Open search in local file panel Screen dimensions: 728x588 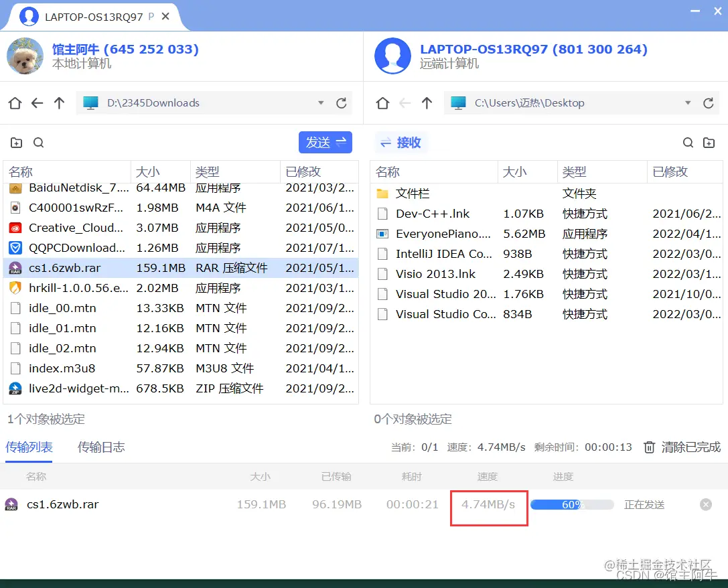(x=39, y=143)
